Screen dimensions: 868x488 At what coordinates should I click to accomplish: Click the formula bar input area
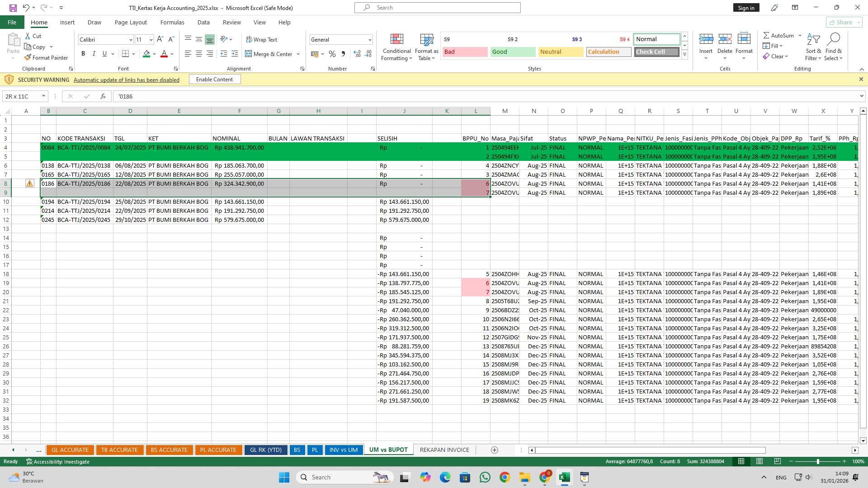click(316, 96)
